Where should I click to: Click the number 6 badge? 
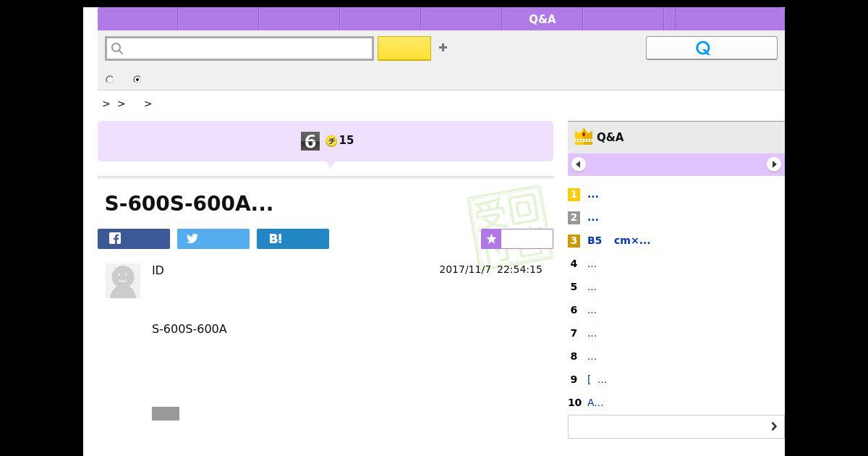310,141
